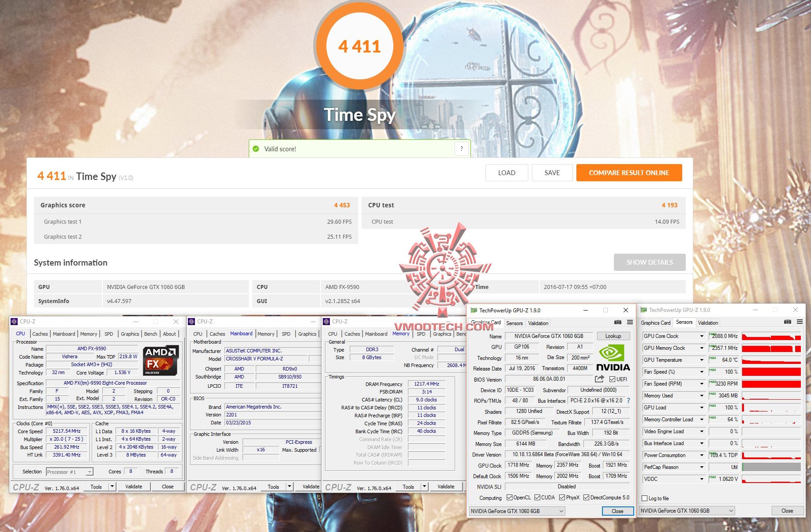
Task: Toggle the CUDA checkbox
Action: click(538, 498)
